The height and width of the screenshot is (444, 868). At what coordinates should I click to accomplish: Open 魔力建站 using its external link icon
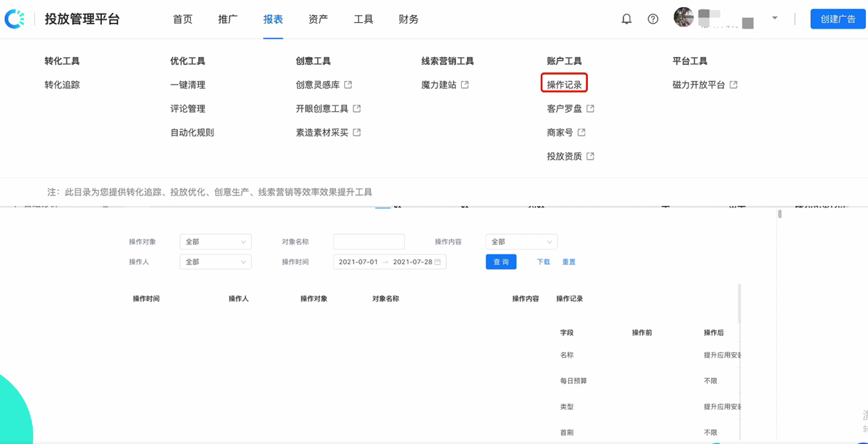[x=465, y=83]
